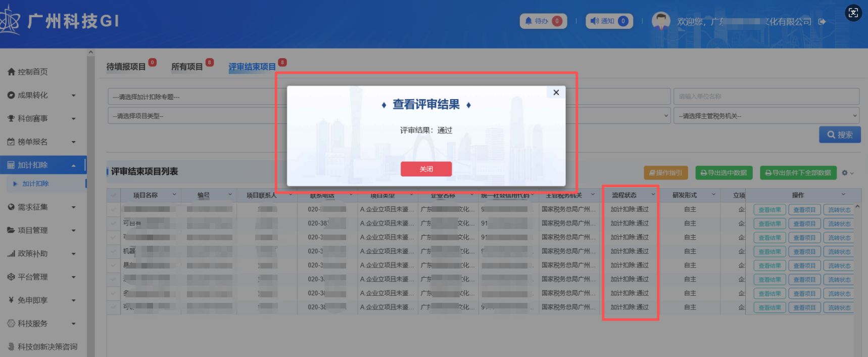Close the dialog using the X icon
This screenshot has height=357, width=868.
556,93
